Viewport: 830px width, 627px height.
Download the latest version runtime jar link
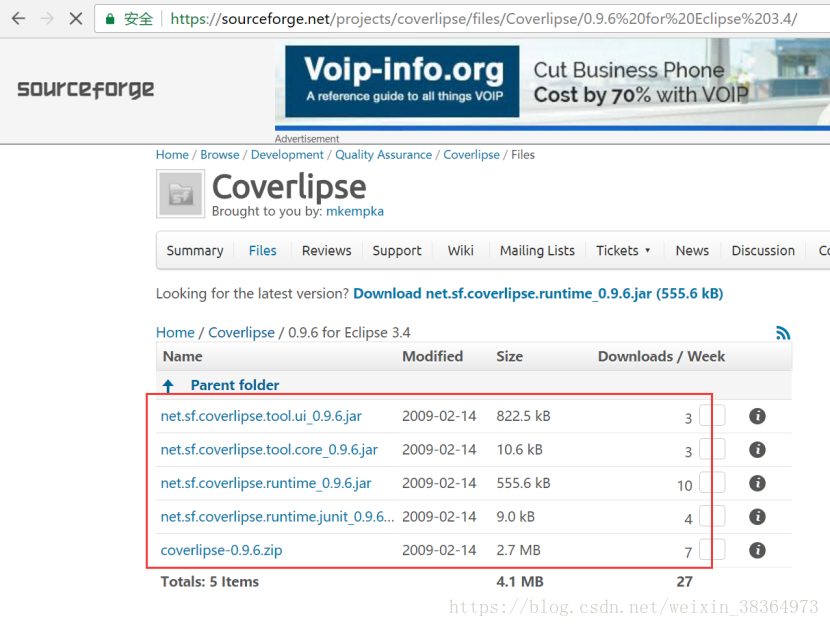538,294
